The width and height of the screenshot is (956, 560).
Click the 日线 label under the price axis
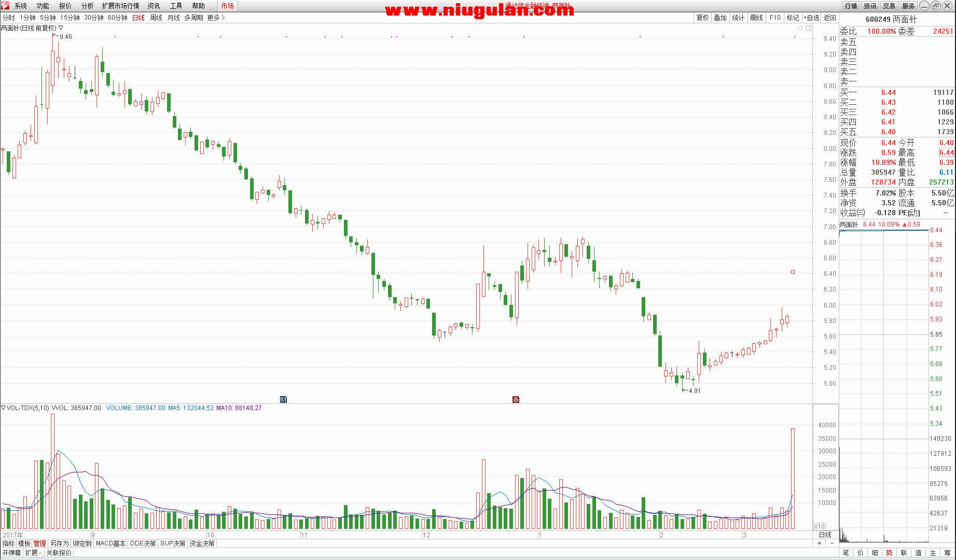coord(825,535)
